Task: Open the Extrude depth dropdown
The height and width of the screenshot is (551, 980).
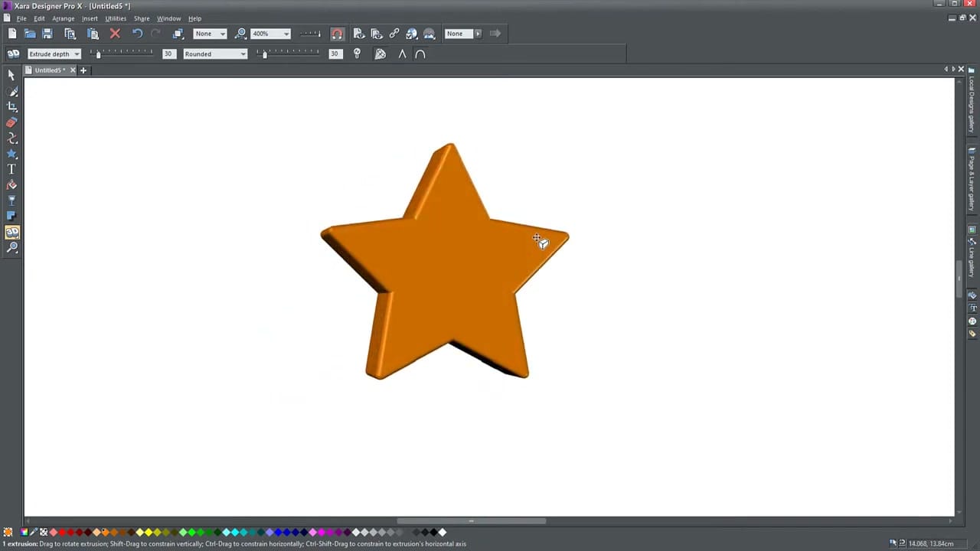Action: pyautogui.click(x=76, y=54)
